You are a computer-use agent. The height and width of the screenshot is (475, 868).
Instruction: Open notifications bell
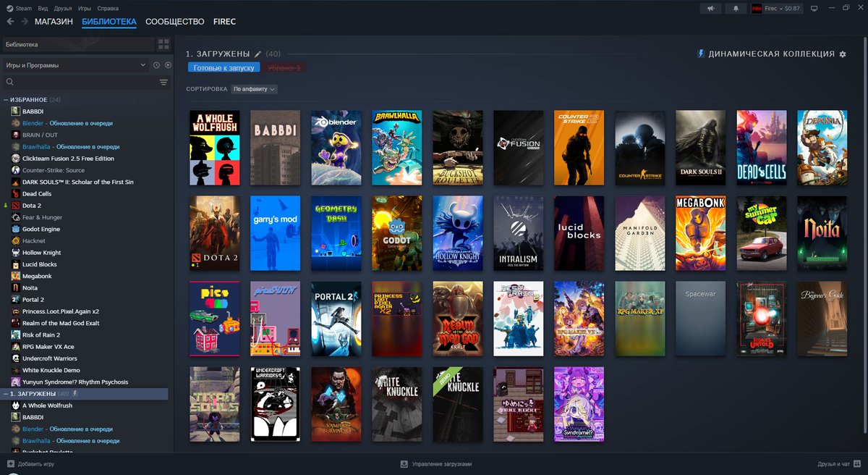[x=736, y=8]
